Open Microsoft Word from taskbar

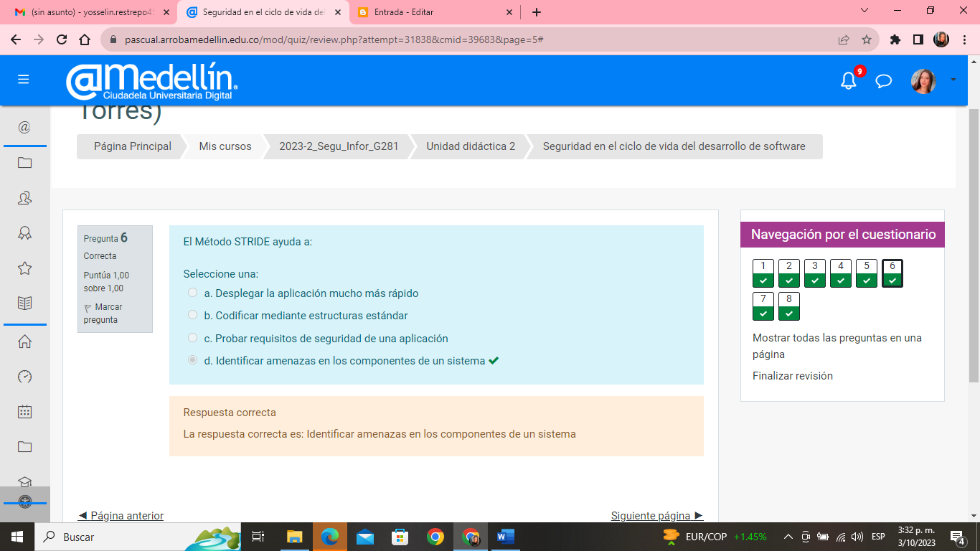pos(506,537)
